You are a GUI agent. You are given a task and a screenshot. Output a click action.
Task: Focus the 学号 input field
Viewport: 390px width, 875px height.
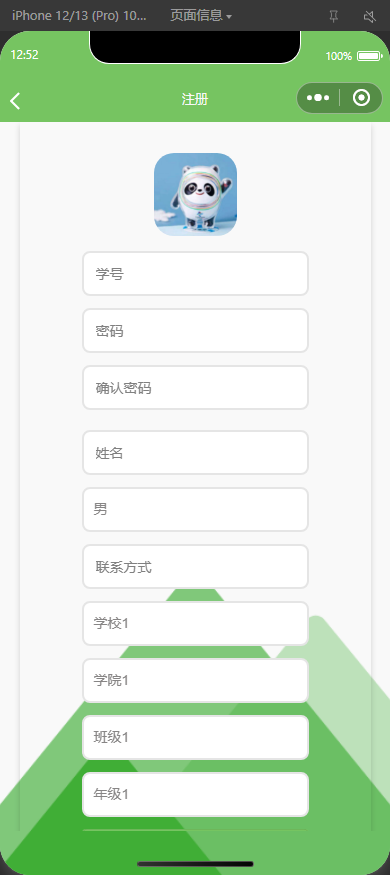[x=195, y=273]
